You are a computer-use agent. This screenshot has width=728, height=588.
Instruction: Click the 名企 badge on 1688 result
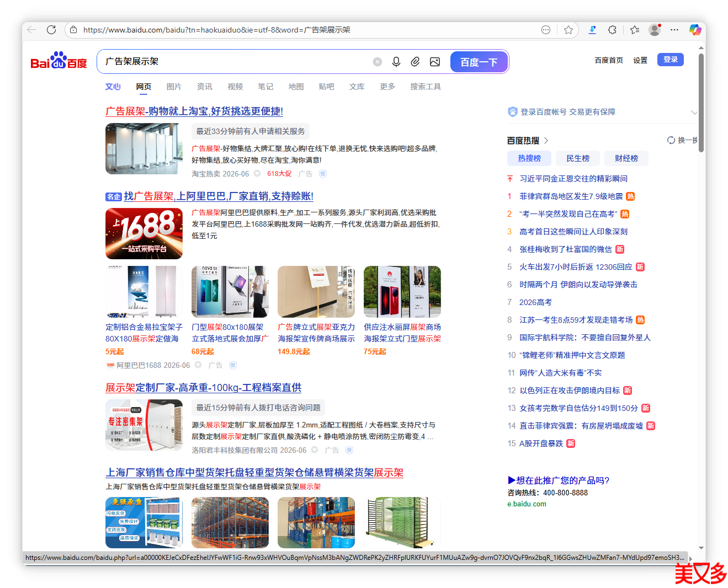[114, 196]
